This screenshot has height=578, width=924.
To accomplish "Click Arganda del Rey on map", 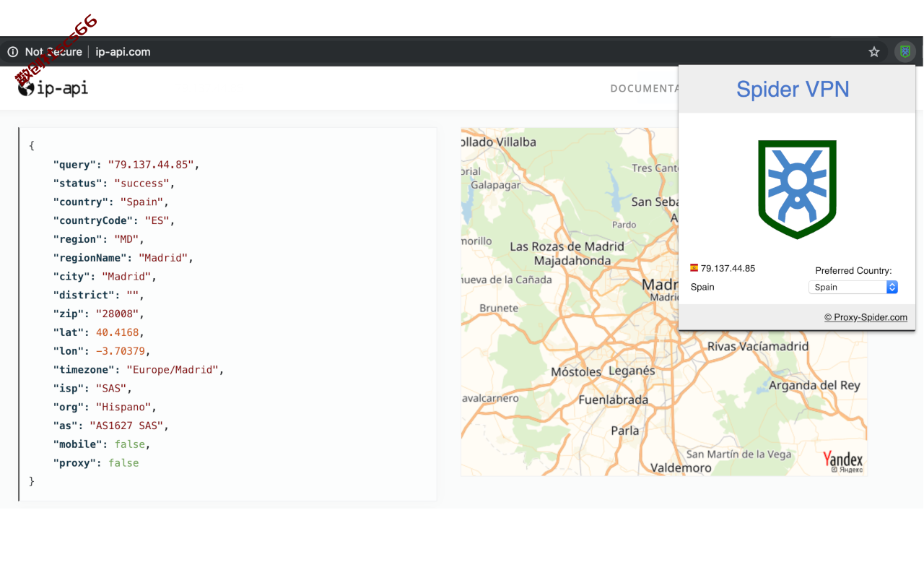I will pos(814,385).
